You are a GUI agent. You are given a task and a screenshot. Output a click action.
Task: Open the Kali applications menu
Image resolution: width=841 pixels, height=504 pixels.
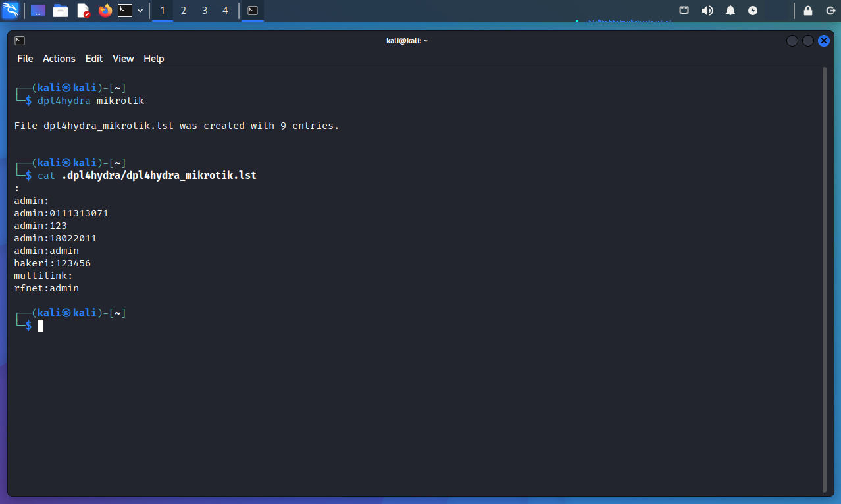[11, 11]
